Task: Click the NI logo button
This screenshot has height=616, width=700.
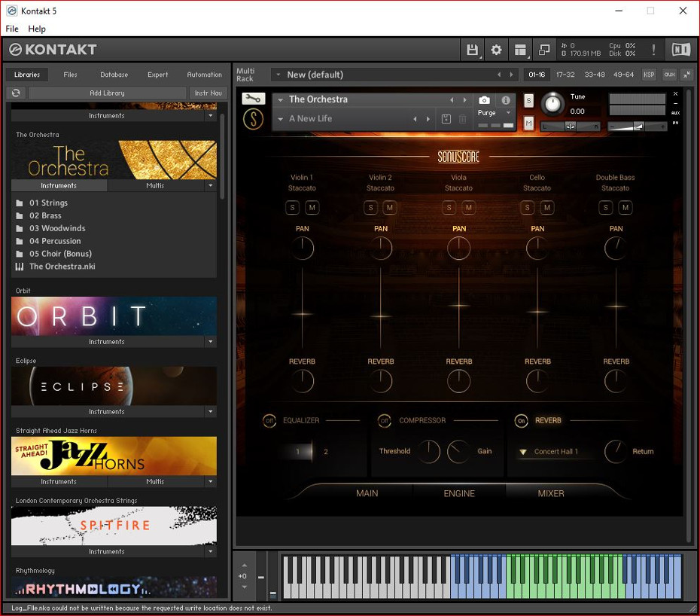Action: pyautogui.click(x=680, y=50)
